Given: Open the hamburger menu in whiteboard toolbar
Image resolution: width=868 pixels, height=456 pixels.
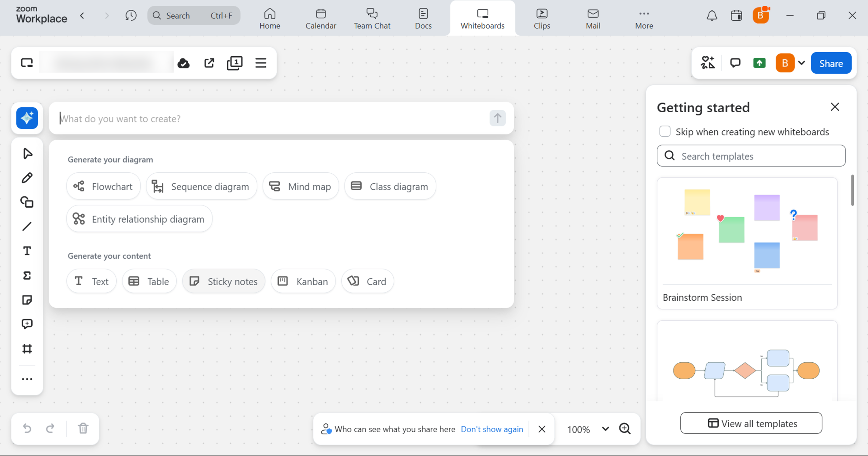Looking at the screenshot, I should [261, 63].
